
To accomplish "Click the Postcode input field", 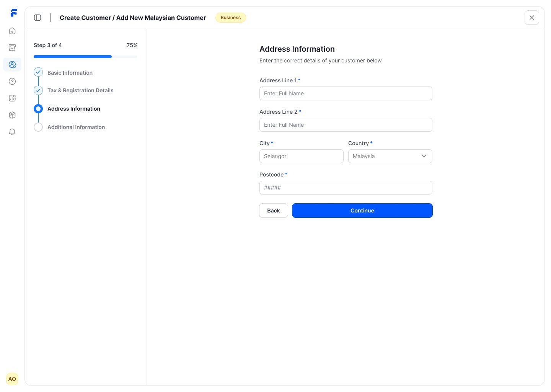I will [346, 188].
